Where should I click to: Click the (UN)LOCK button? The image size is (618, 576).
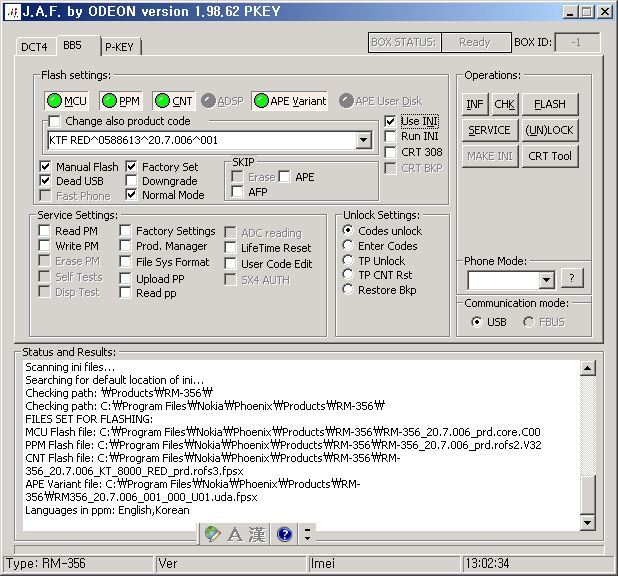click(x=550, y=130)
